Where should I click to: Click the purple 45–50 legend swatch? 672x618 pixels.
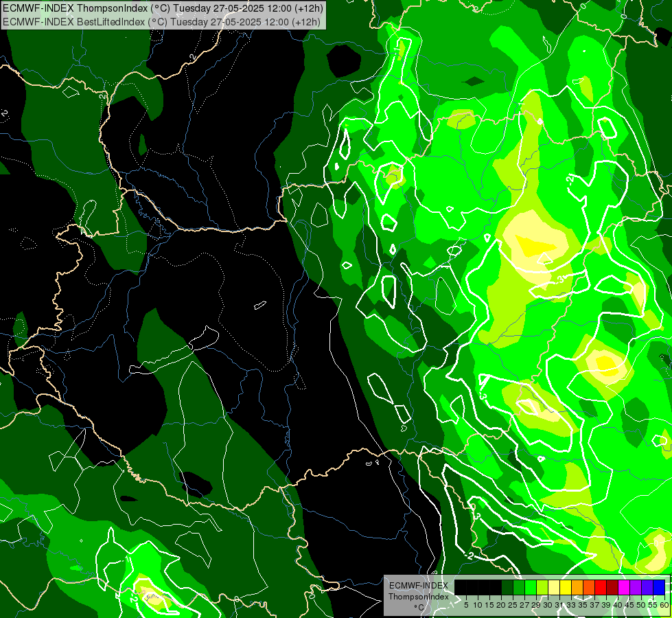(x=636, y=587)
